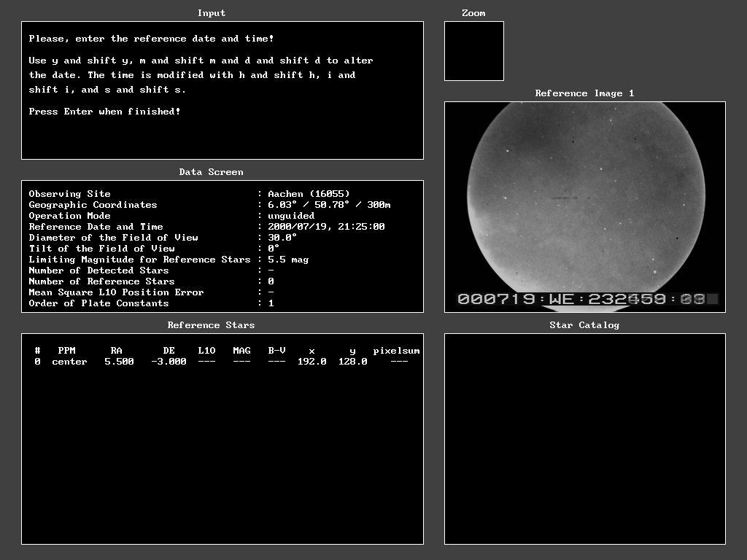
Task: Click the 'Press Enter when finished!' prompt
Action: coord(104,112)
